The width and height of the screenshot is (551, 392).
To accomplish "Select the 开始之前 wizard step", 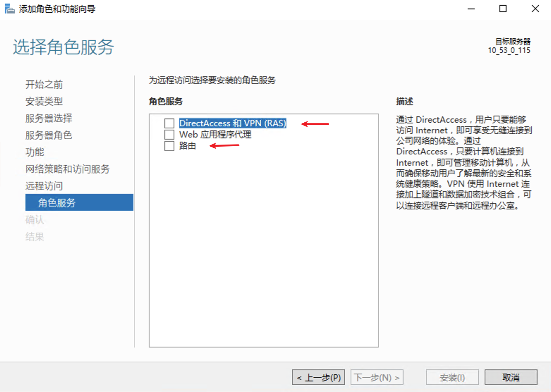I will click(44, 84).
